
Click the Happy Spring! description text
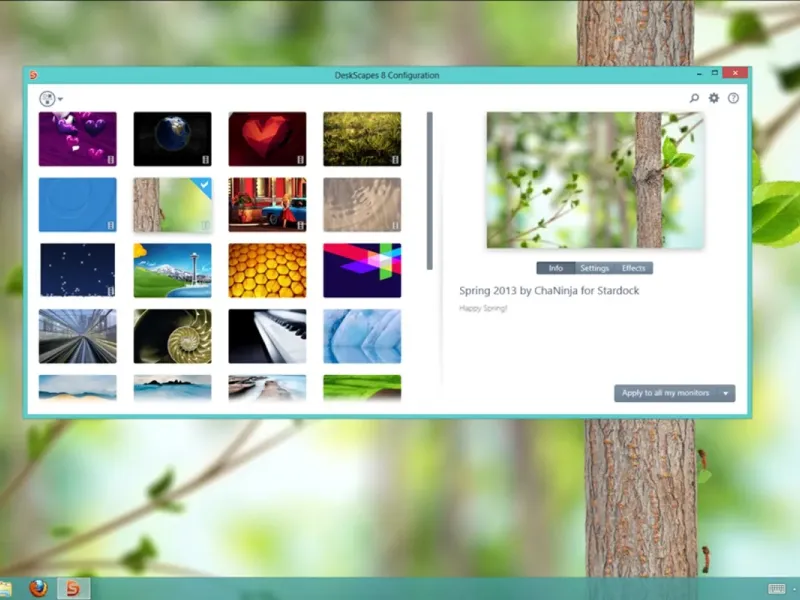pos(483,308)
